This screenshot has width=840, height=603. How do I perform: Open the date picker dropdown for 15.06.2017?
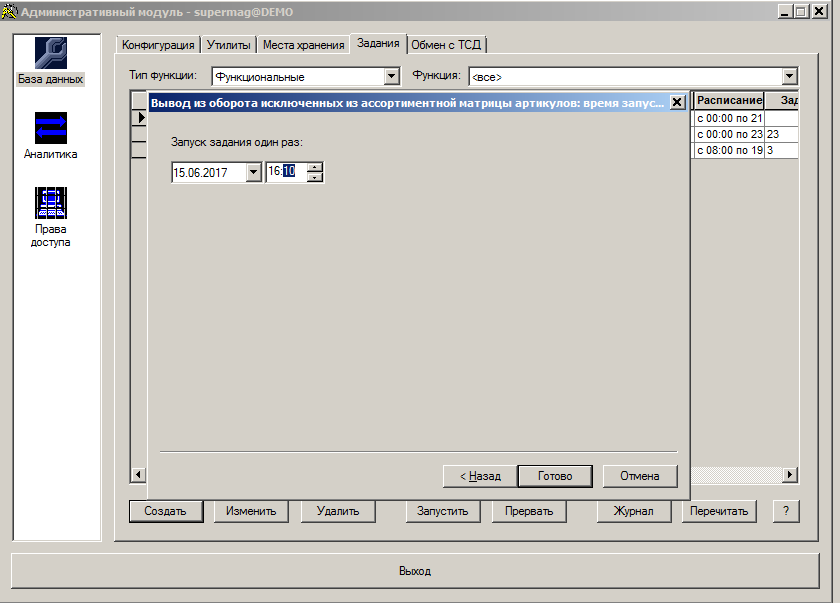[x=253, y=172]
